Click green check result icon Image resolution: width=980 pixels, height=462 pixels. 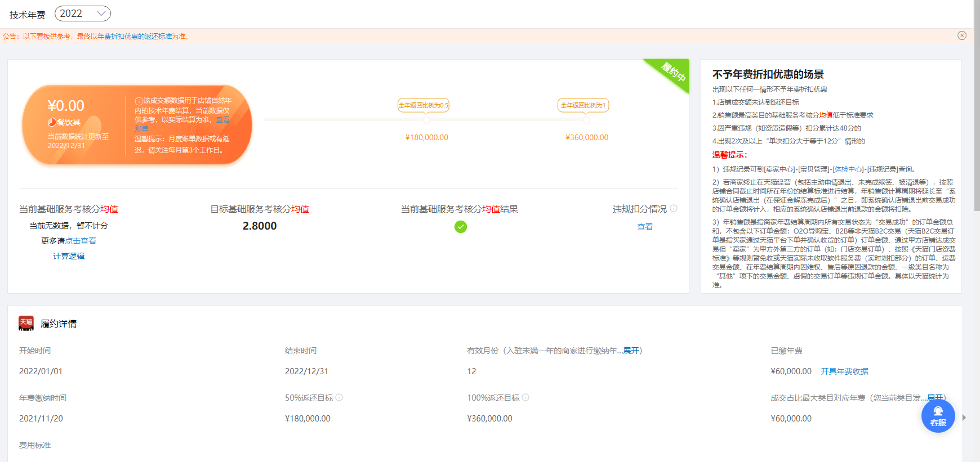461,227
